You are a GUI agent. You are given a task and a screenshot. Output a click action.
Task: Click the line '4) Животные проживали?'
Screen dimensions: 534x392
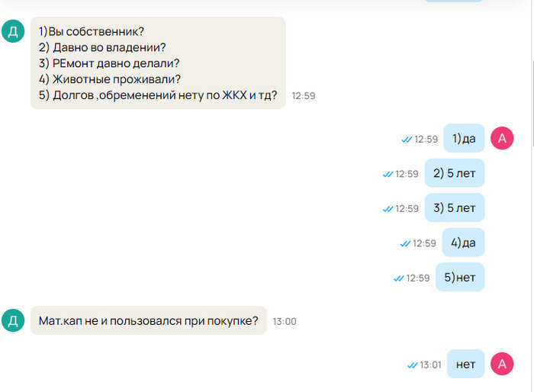[110, 79]
